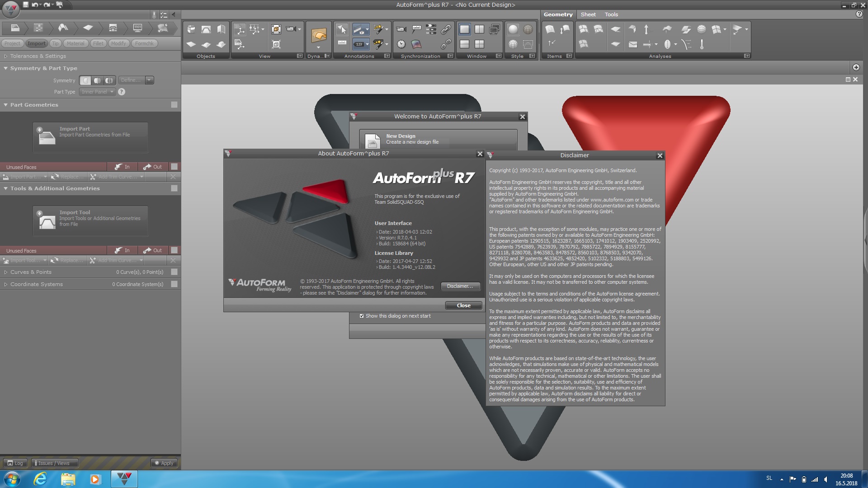The width and height of the screenshot is (868, 488).
Task: Toggle the Curves & Points checkbox
Action: (x=174, y=272)
